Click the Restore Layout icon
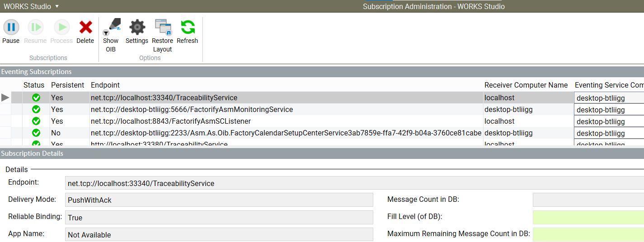 (163, 28)
